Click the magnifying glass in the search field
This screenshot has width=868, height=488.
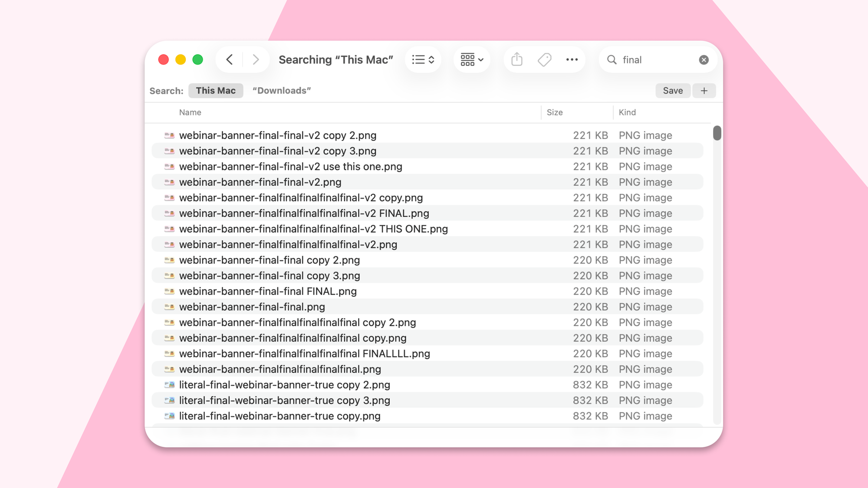pyautogui.click(x=612, y=59)
